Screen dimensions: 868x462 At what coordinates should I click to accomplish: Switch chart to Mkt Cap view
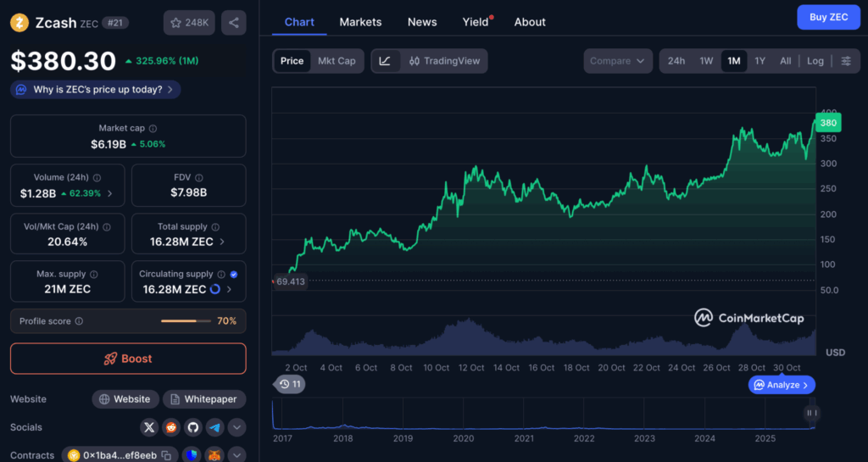(337, 61)
